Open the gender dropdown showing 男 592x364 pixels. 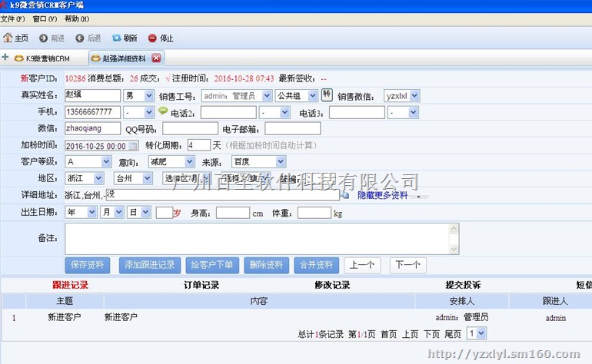[x=139, y=95]
